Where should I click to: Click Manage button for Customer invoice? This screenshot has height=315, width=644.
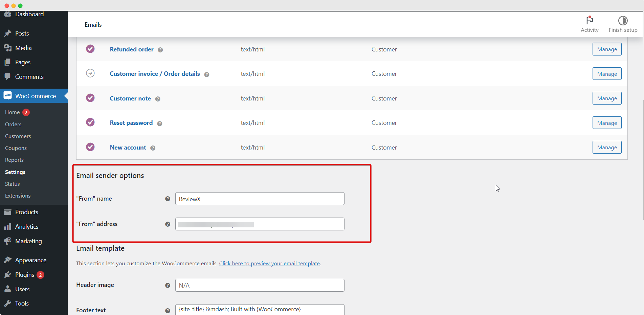coord(607,74)
